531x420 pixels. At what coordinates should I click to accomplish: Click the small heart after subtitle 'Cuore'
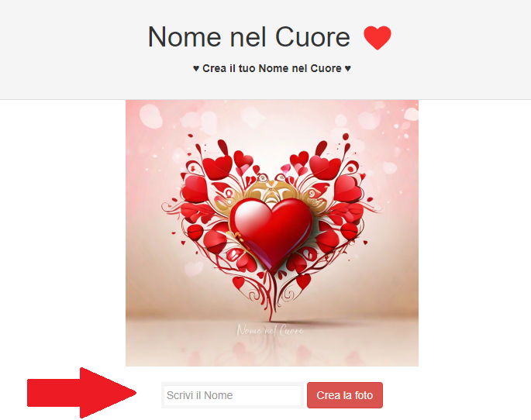point(347,69)
